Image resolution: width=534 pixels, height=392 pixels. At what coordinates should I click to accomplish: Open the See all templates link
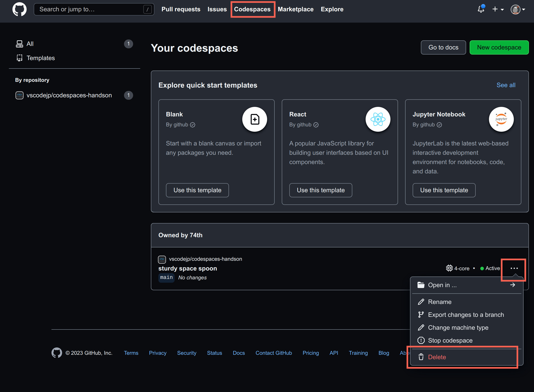pyautogui.click(x=506, y=85)
